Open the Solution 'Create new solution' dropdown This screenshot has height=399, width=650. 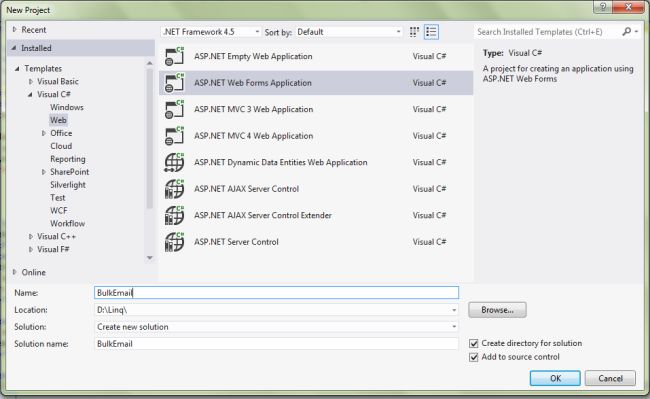pyautogui.click(x=454, y=327)
